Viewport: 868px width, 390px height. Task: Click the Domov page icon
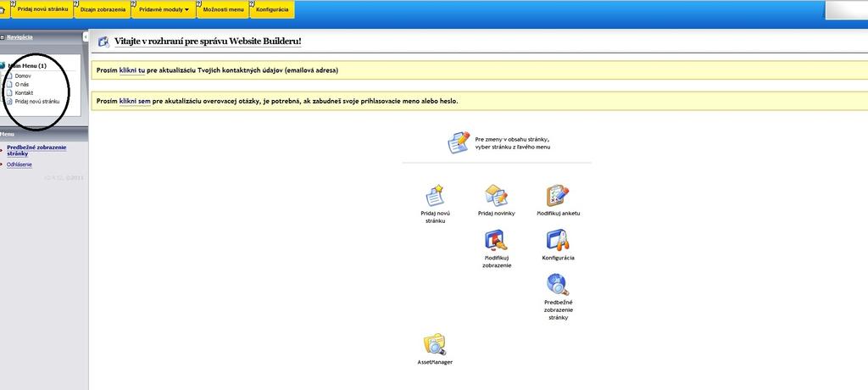(x=8, y=75)
